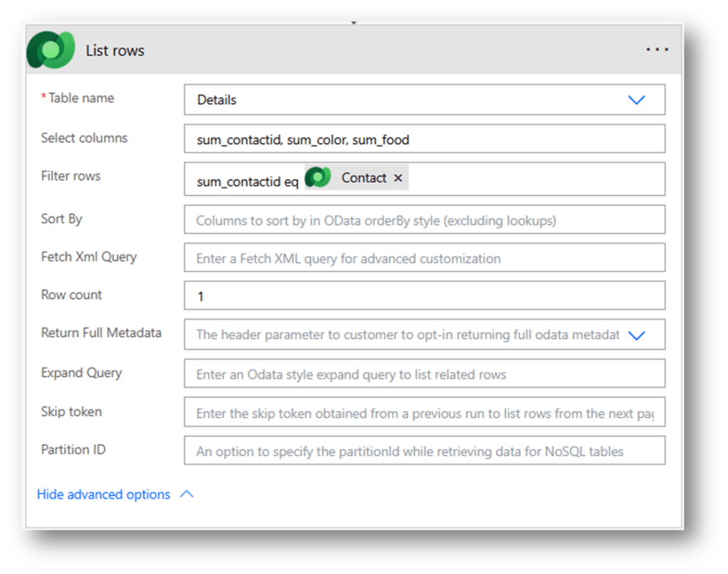The image size is (728, 574).
Task: Click the Dataverse icon on the Contact token
Action: [318, 177]
